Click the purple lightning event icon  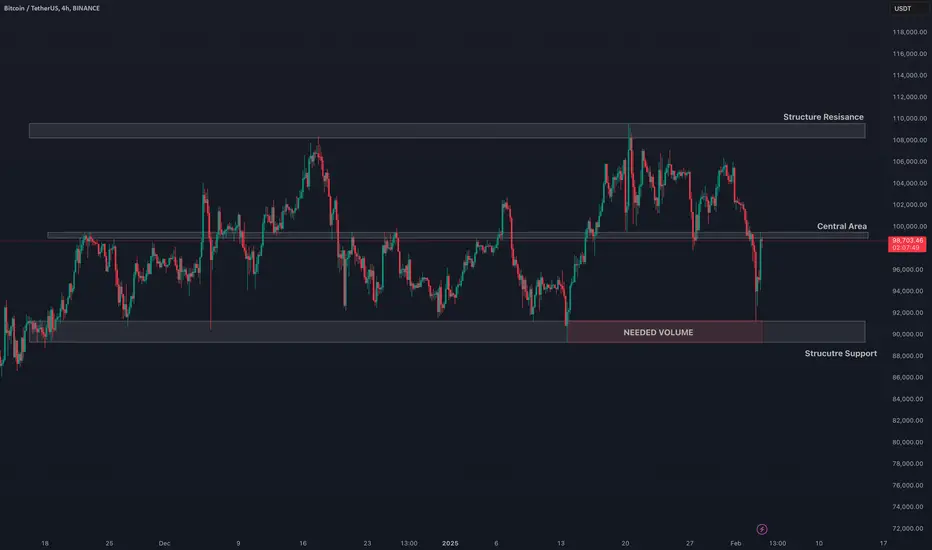[x=761, y=529]
